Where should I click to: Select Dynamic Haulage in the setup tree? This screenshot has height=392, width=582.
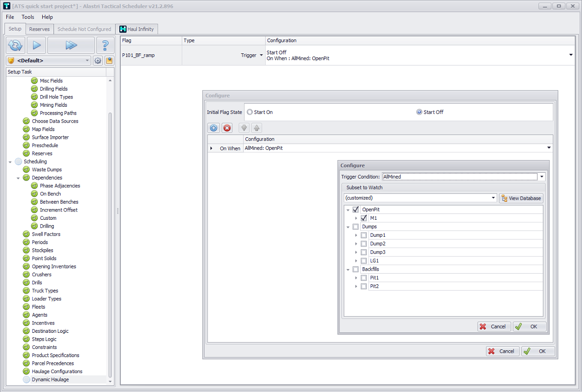50,379
